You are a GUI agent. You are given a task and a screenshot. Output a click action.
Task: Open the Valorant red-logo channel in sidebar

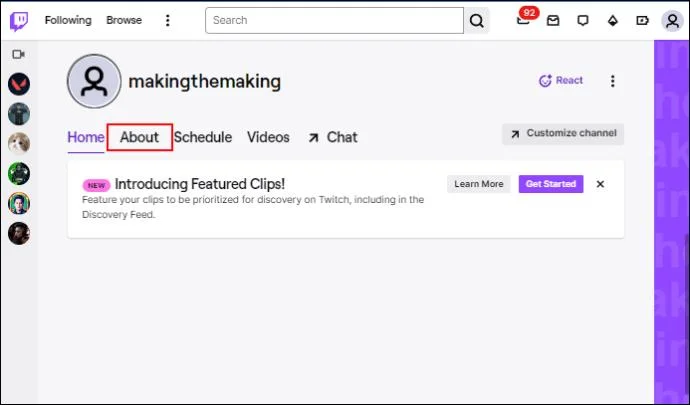(19, 84)
